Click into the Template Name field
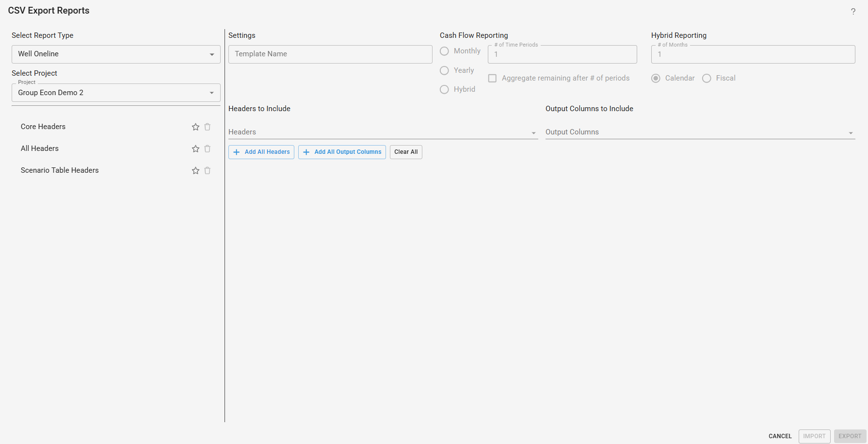Screen dimensions: 868x444 330,54
